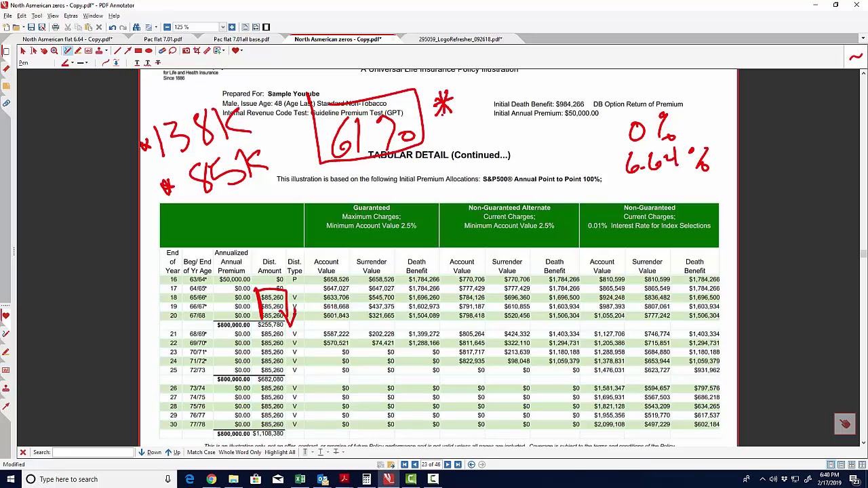This screenshot has height=488, width=868.
Task: Open Google Chrome from the taskbar
Action: coord(212,479)
